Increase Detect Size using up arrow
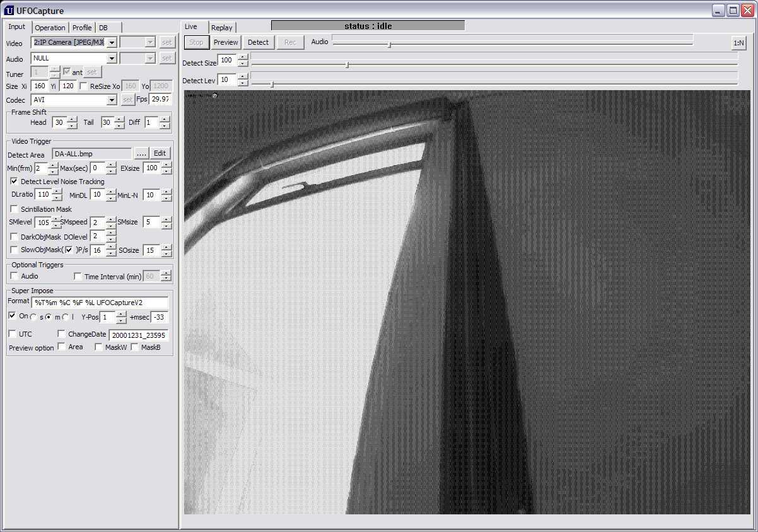The width and height of the screenshot is (758, 532). click(x=243, y=57)
